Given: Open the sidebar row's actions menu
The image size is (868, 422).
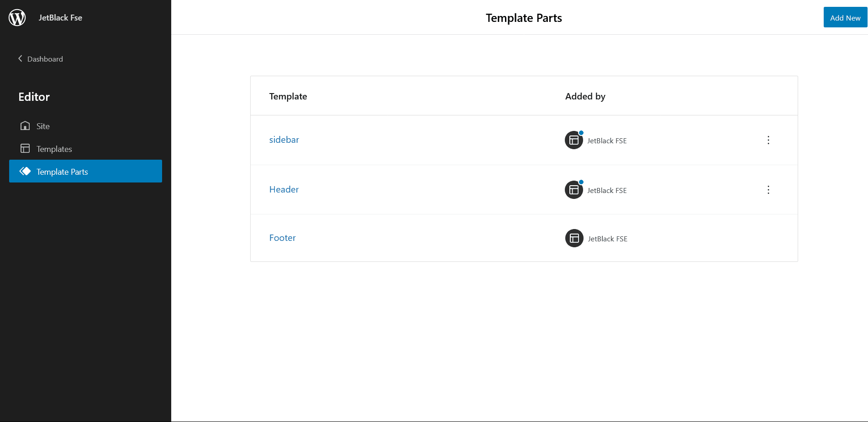Looking at the screenshot, I should coord(768,140).
